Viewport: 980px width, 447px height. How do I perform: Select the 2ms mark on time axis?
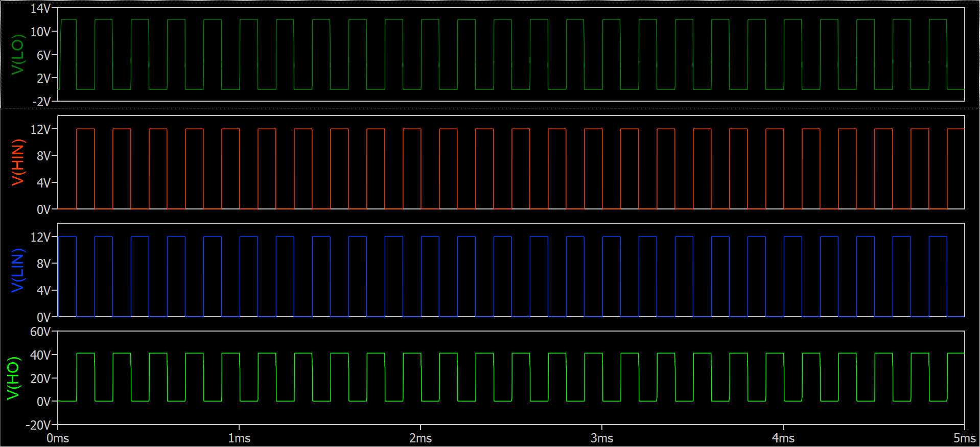tap(421, 438)
